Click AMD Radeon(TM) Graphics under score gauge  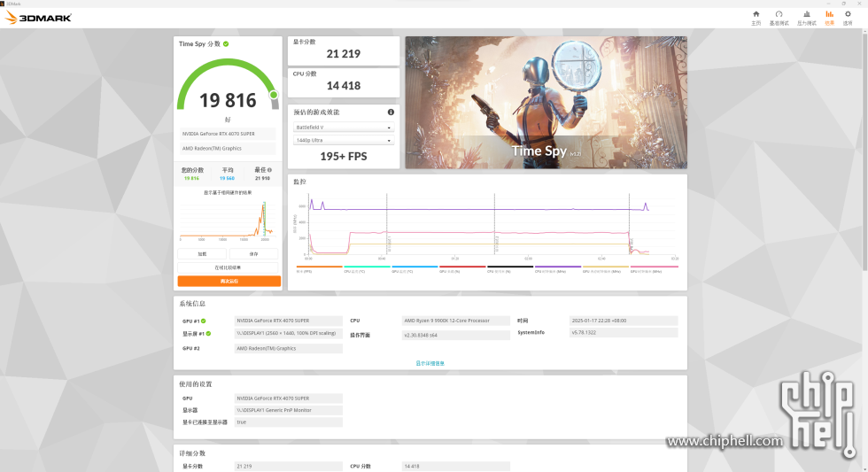(228, 148)
